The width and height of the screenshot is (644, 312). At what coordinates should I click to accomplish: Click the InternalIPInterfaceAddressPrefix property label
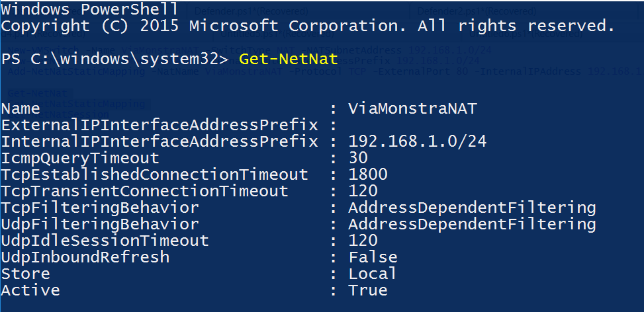(160, 141)
